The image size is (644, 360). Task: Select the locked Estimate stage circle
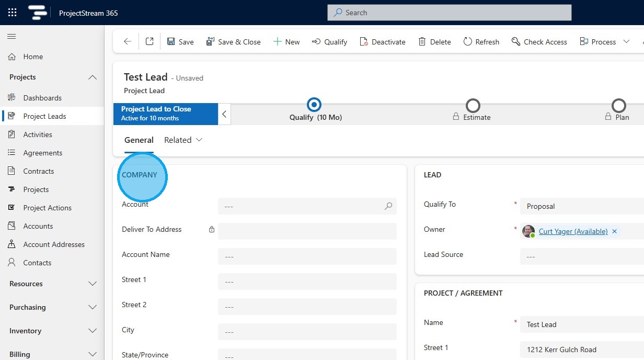[x=473, y=106]
